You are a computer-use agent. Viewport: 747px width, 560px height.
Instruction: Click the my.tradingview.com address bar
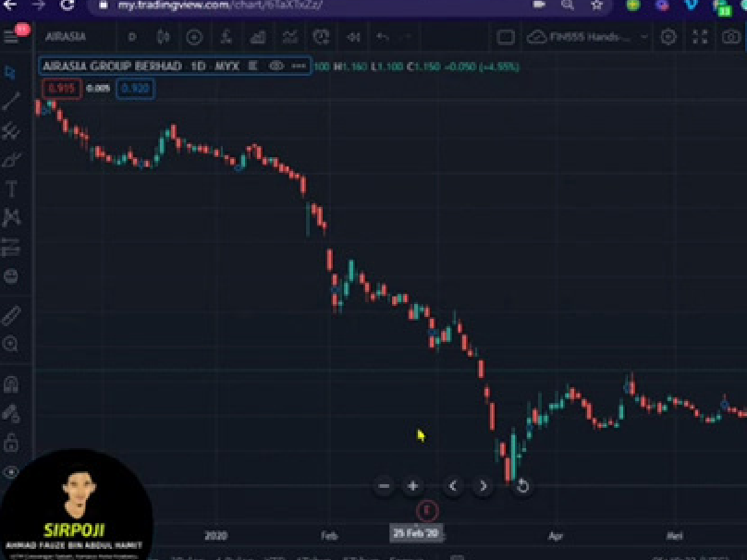220,6
